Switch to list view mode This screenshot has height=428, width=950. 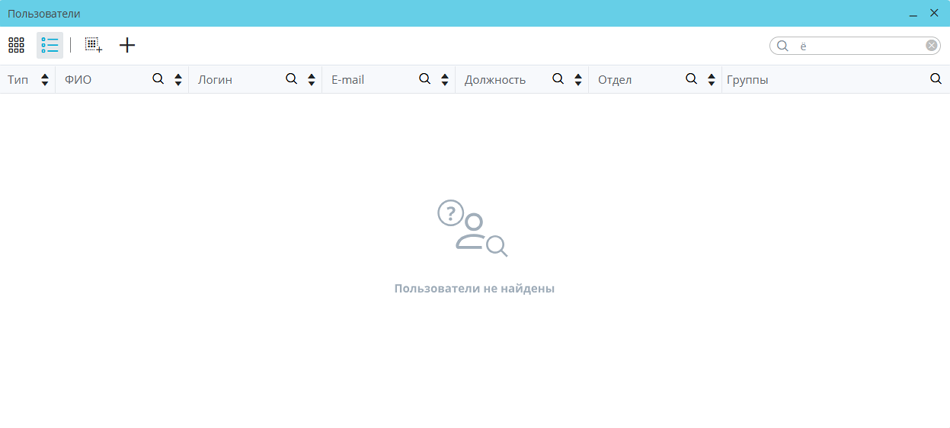(50, 45)
